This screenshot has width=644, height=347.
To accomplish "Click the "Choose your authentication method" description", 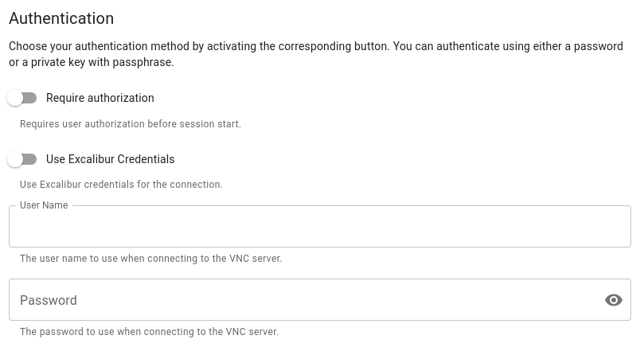I will [x=315, y=54].
